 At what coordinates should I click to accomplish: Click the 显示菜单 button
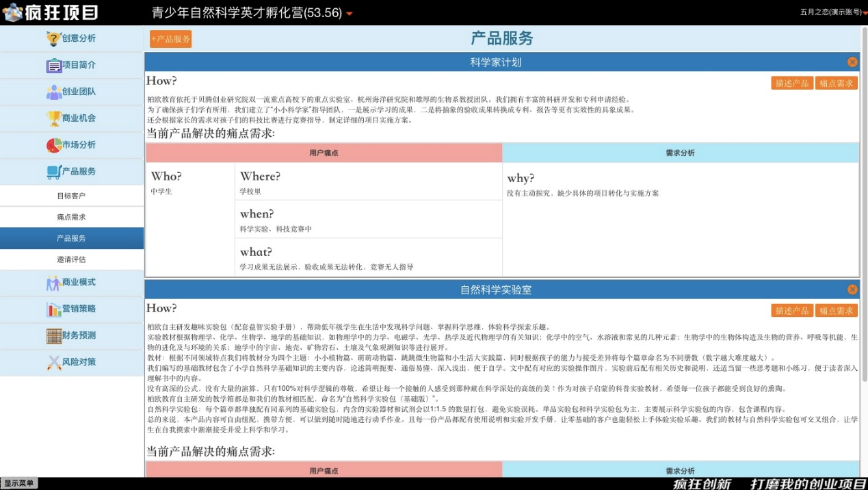19,483
